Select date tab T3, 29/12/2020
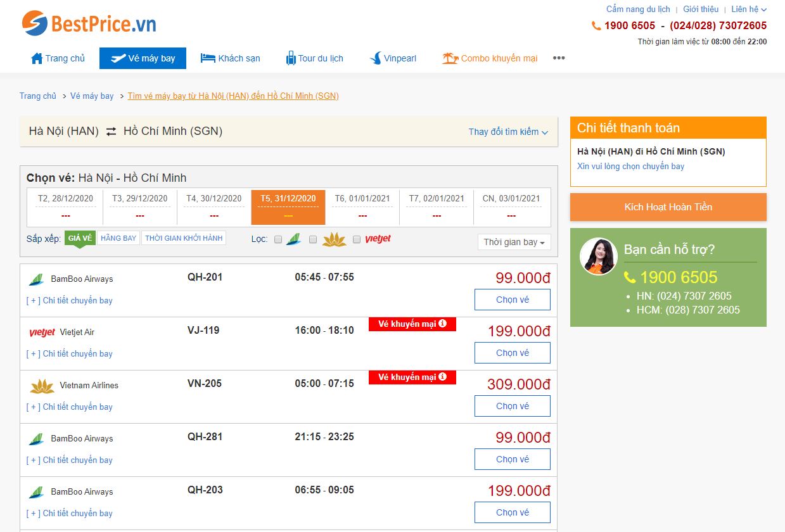785x532 pixels. pyautogui.click(x=140, y=207)
